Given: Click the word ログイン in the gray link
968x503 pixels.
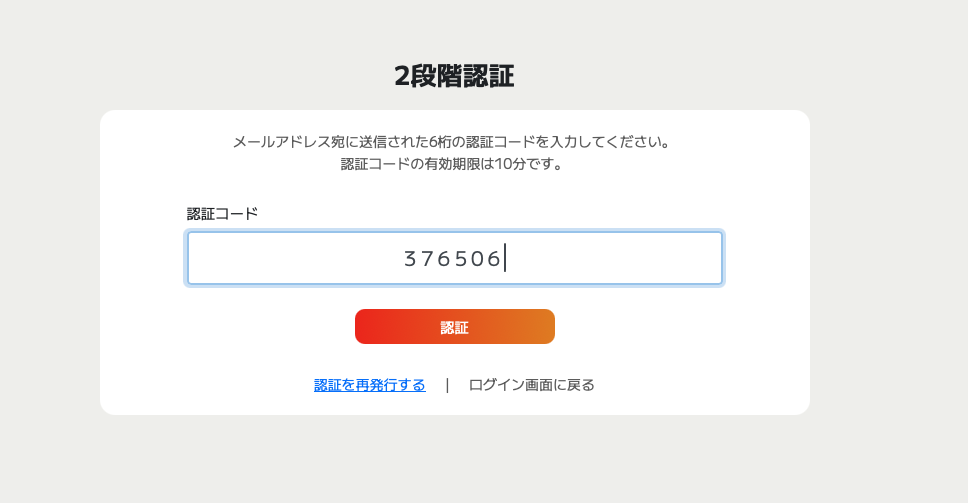Looking at the screenshot, I should 492,385.
